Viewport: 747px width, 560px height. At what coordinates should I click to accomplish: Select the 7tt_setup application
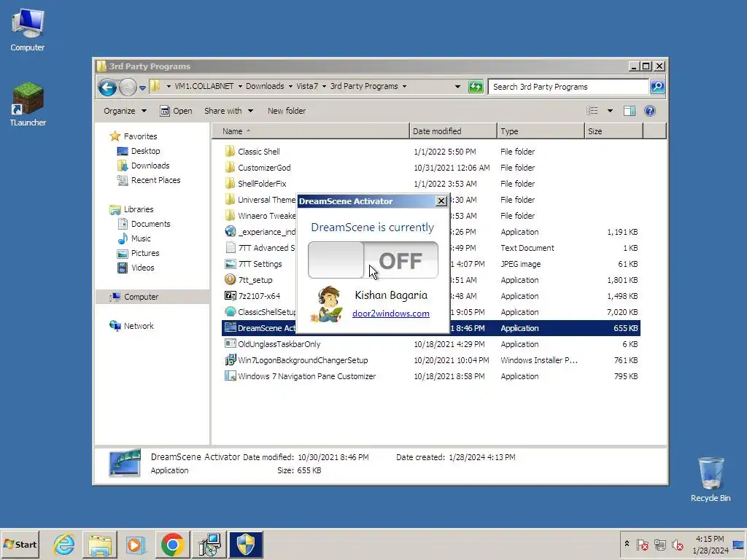[x=255, y=280]
